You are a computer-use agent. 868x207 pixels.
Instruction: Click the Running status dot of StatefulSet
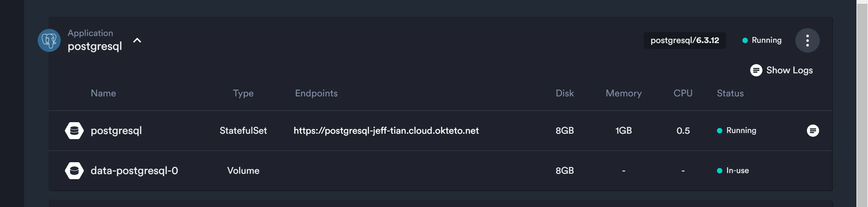[x=719, y=131]
